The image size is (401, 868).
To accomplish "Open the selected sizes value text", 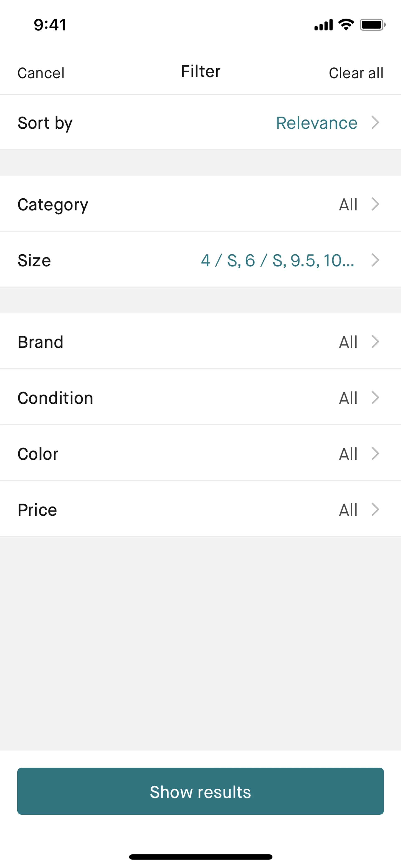I will [277, 260].
